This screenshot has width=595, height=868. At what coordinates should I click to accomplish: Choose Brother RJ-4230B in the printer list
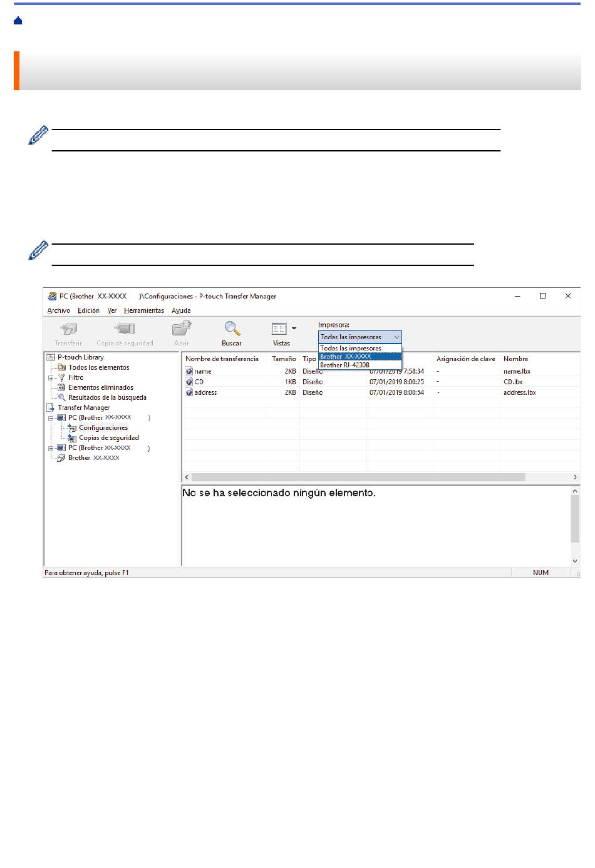click(360, 365)
